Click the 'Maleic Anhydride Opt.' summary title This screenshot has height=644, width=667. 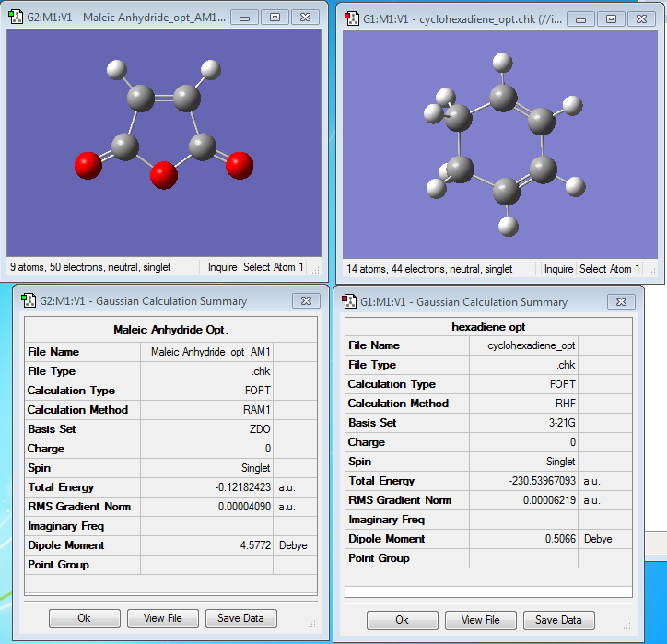pos(170,330)
